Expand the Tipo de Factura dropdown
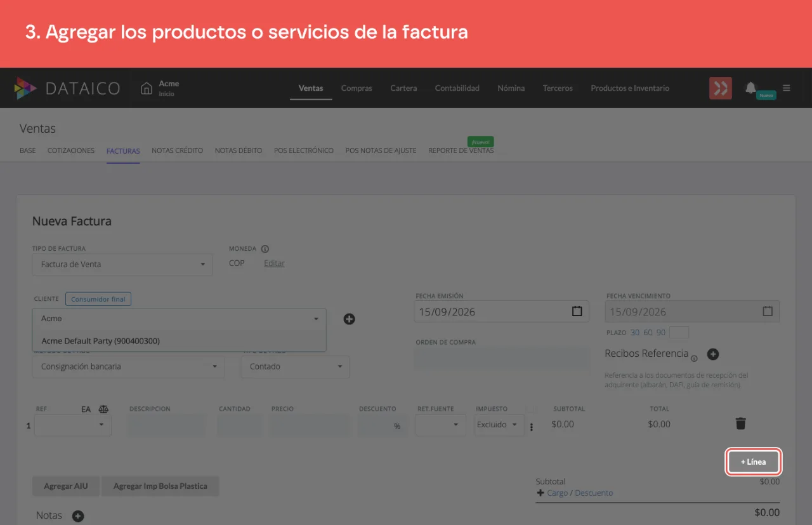Viewport: 812px width, 525px height. click(122, 264)
